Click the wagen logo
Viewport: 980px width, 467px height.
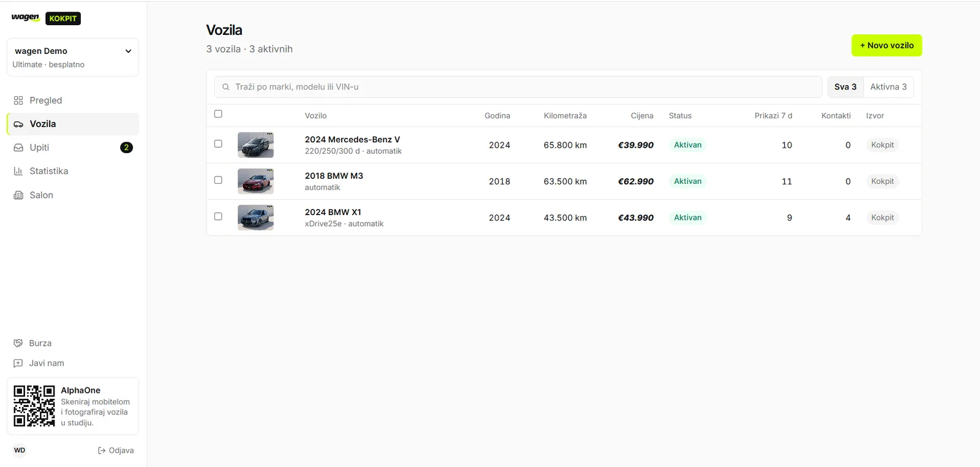pos(25,18)
